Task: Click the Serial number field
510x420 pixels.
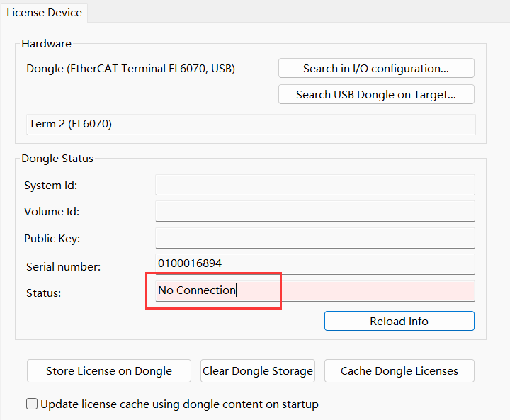Action: (314, 264)
